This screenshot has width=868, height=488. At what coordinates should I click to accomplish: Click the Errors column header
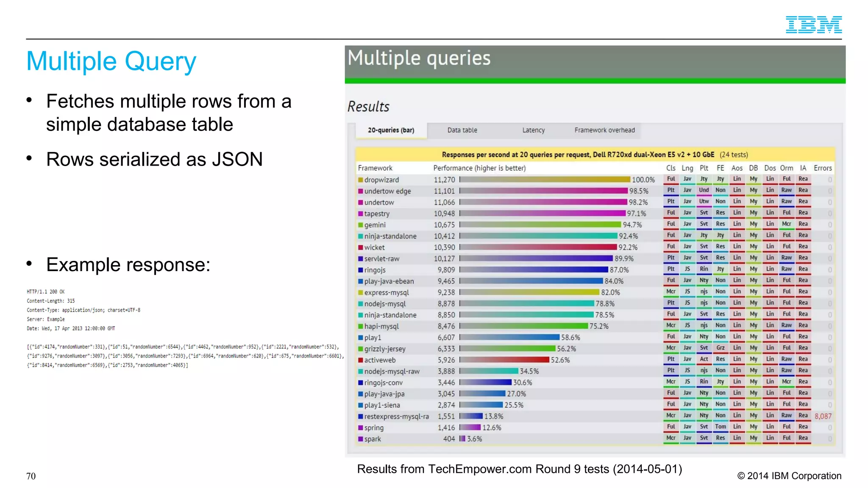tap(823, 168)
